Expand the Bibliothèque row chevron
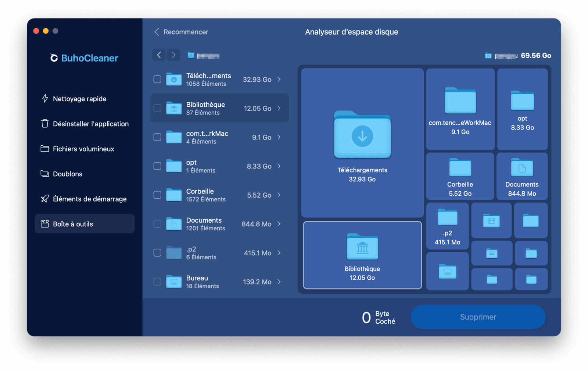The height and width of the screenshot is (372, 588). (x=280, y=108)
